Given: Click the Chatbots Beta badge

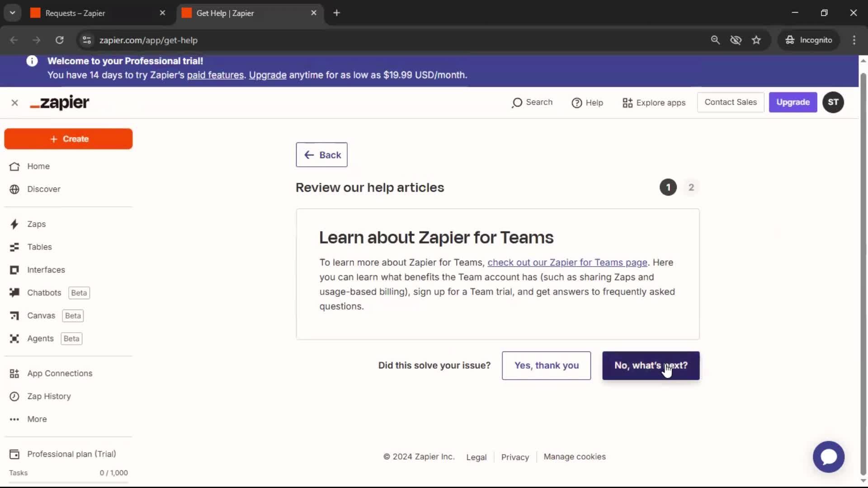Looking at the screenshot, I should coord(79,293).
